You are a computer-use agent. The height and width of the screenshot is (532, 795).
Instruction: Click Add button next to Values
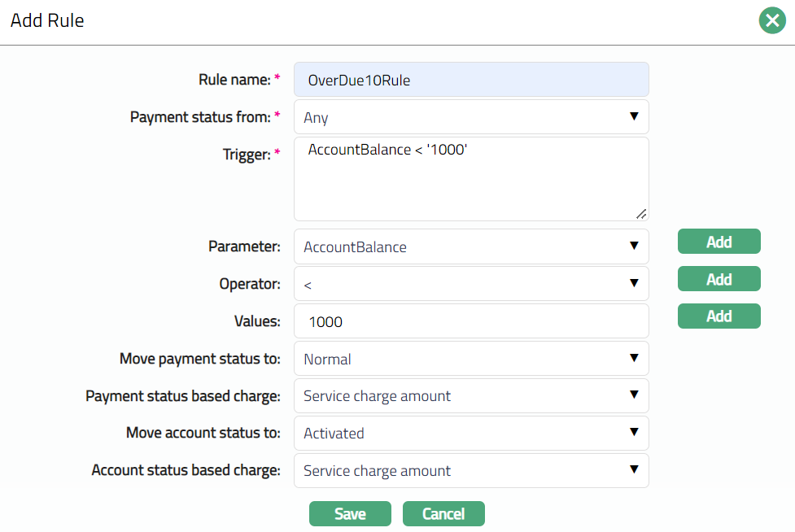tap(719, 316)
